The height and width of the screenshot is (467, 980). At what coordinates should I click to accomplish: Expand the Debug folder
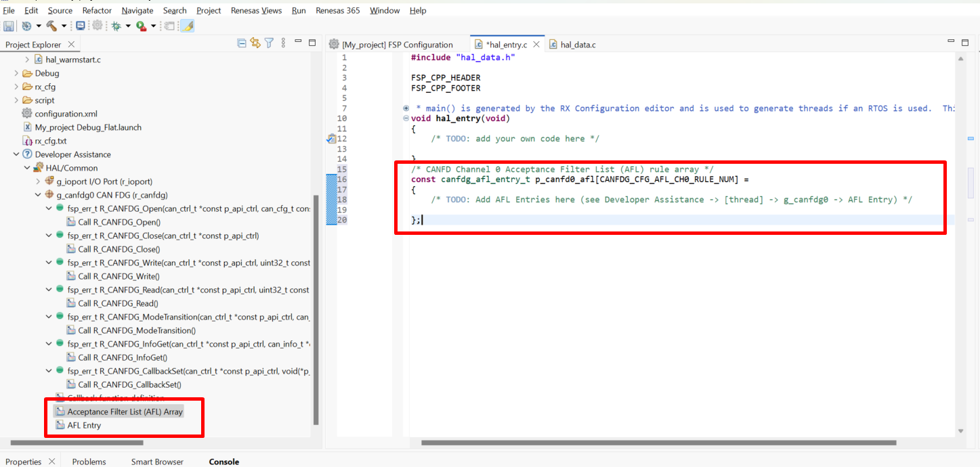17,73
